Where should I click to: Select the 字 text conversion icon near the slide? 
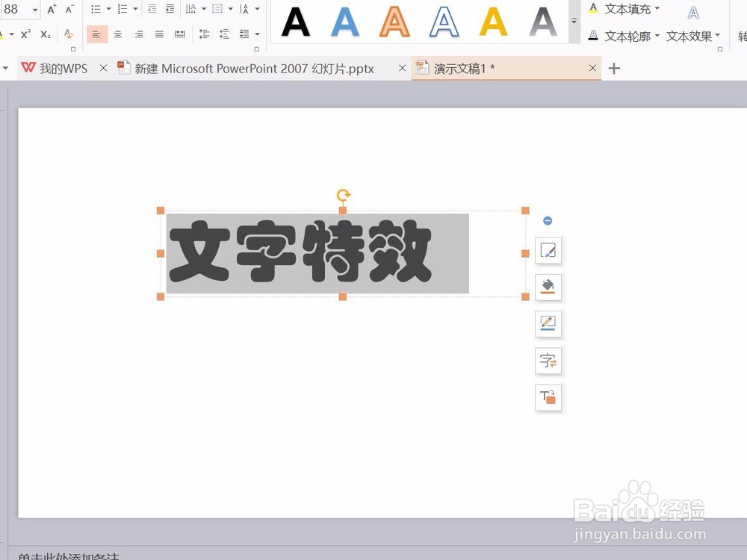coord(548,361)
